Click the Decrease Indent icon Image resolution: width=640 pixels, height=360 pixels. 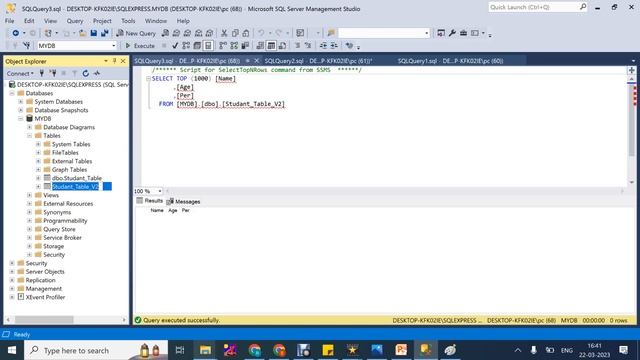323,46
